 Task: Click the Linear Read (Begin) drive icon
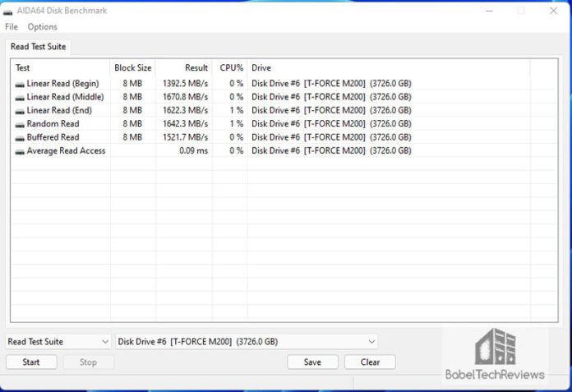(x=20, y=84)
